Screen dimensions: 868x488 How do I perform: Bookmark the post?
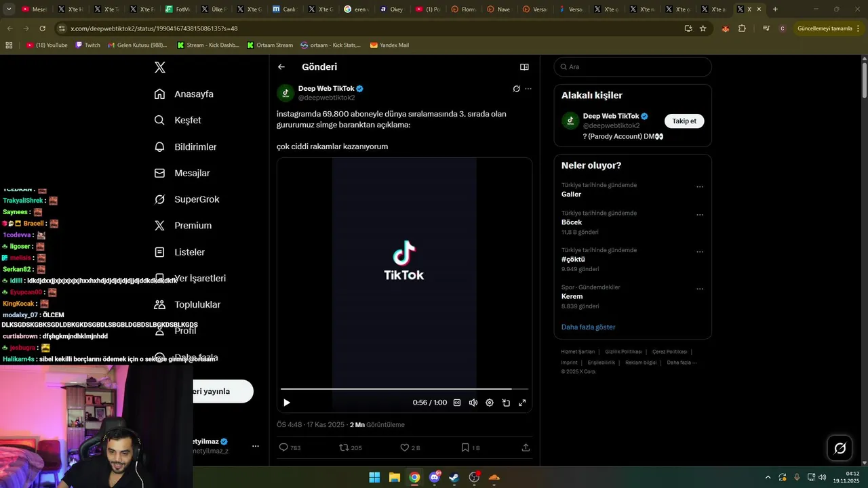coord(471,447)
